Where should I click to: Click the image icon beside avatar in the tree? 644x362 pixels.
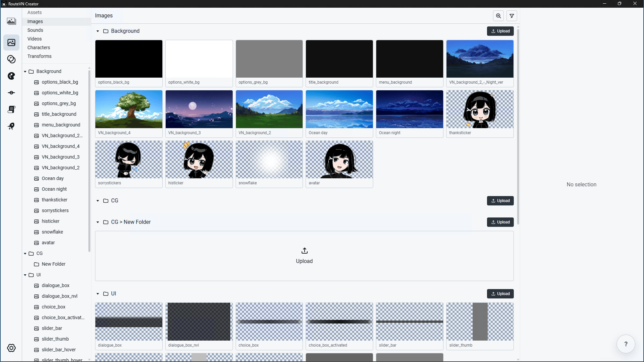(x=36, y=243)
